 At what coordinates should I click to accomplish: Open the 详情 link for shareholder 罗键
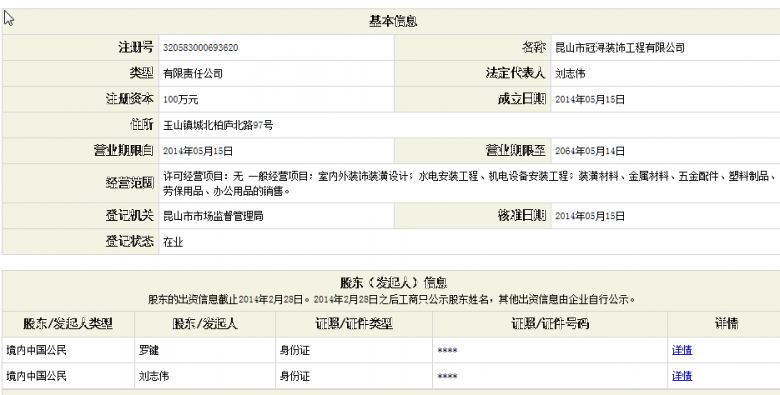pyautogui.click(x=682, y=350)
